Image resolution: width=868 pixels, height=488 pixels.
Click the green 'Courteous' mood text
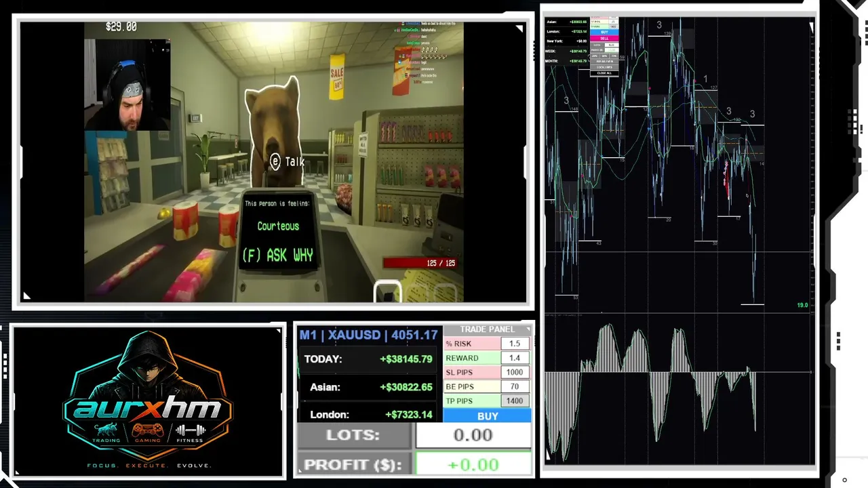point(278,226)
